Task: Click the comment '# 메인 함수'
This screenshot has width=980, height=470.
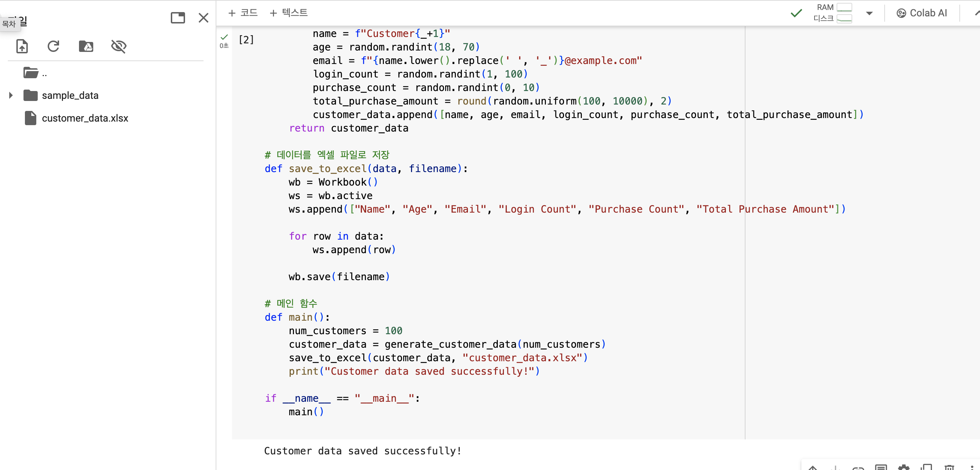Action: 291,304
